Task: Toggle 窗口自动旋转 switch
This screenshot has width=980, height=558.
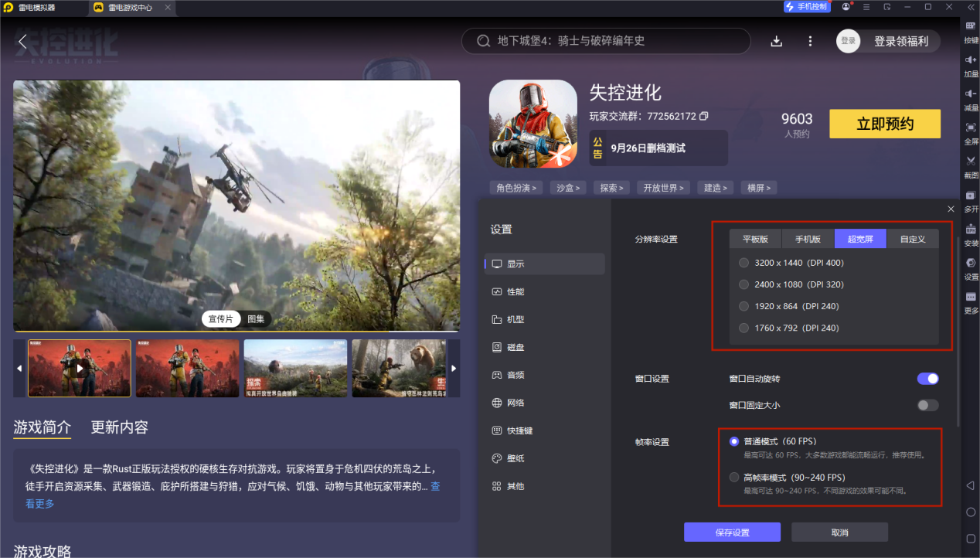Action: pyautogui.click(x=927, y=379)
